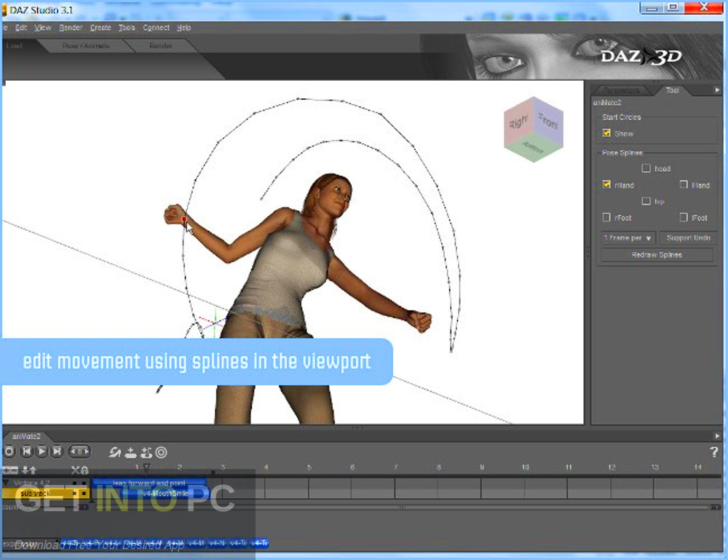Switch to the Parameters tab
The width and height of the screenshot is (728, 560).
(622, 90)
